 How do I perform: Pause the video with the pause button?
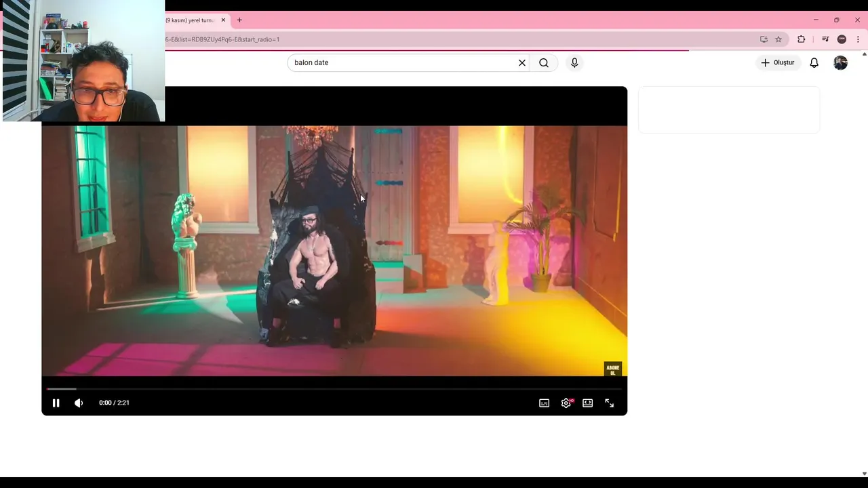coord(56,403)
